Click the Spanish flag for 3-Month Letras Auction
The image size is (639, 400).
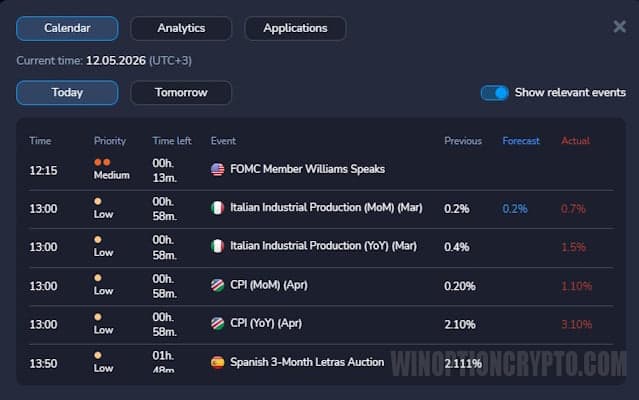pos(218,362)
